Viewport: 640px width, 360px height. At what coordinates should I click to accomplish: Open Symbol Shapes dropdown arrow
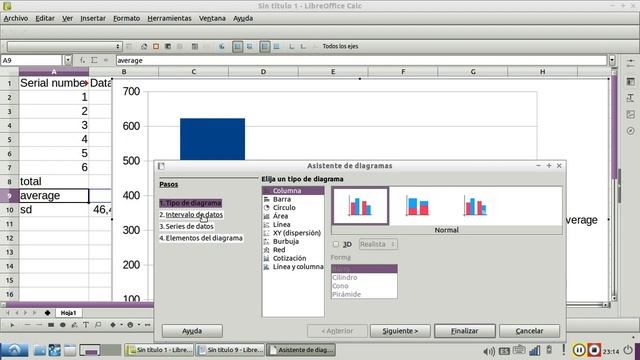[x=139, y=325]
